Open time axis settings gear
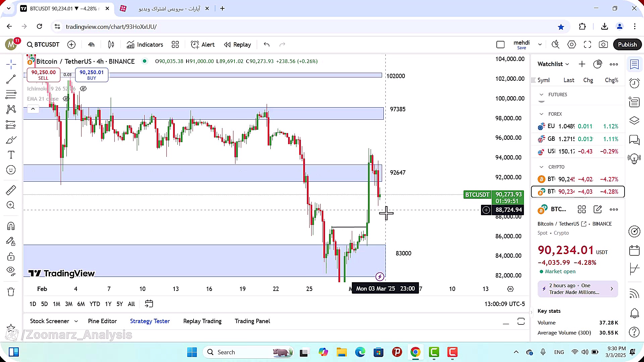This screenshot has height=362, width=644. 510,289
